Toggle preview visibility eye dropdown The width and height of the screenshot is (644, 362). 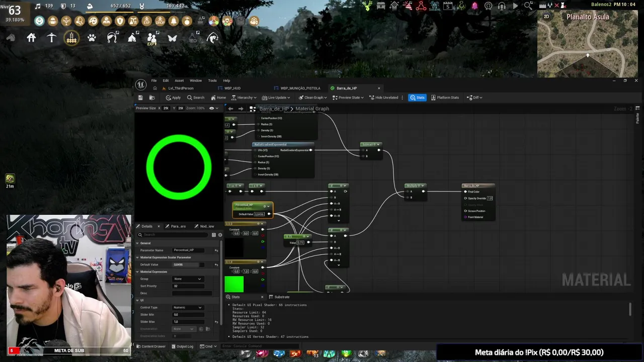[214, 108]
